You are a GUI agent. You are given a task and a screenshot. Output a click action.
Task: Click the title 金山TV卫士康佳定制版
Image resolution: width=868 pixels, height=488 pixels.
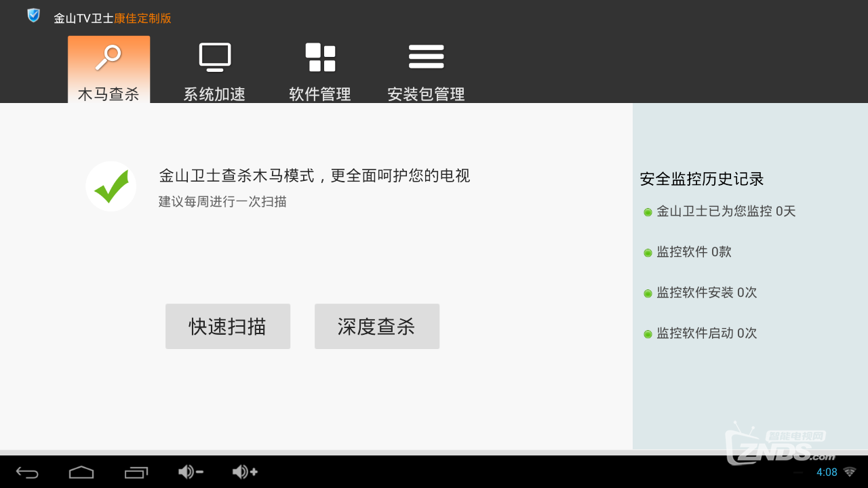point(113,18)
